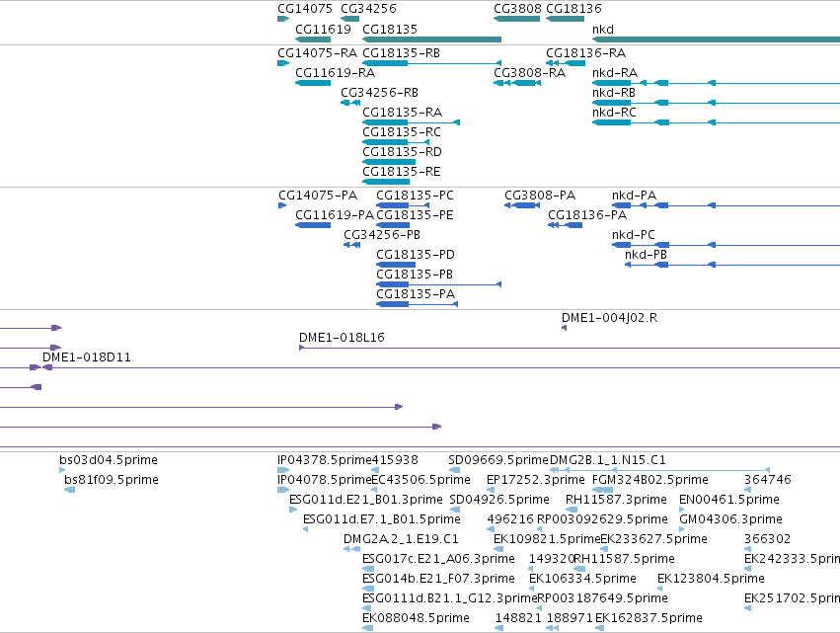Select EST IP04378.5prime
The height and width of the screenshot is (633, 840).
tap(283, 470)
